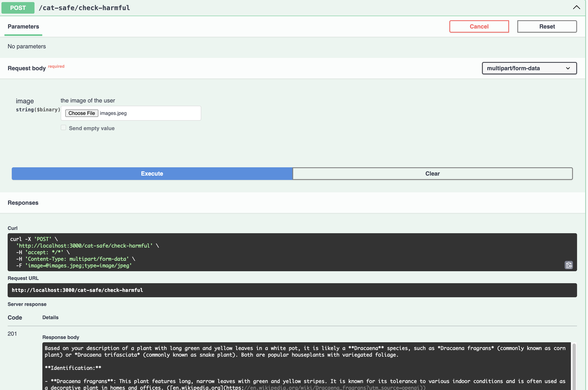The image size is (588, 390).
Task: Collapse the check-harmful endpoint with the chevron
Action: click(x=576, y=7)
